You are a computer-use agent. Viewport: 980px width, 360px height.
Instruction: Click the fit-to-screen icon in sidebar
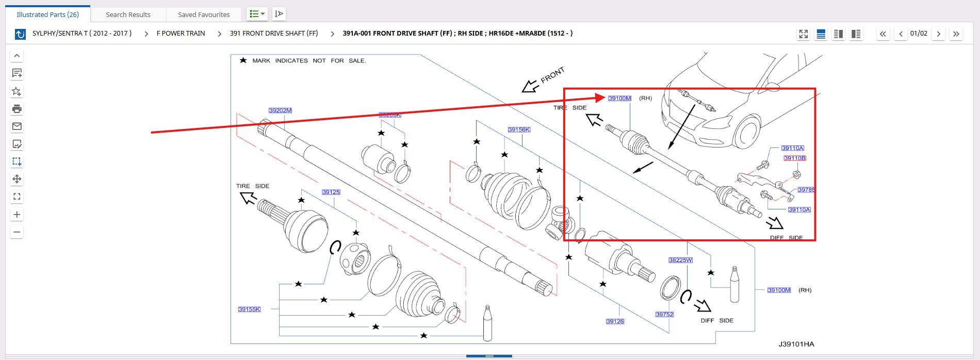point(17,197)
